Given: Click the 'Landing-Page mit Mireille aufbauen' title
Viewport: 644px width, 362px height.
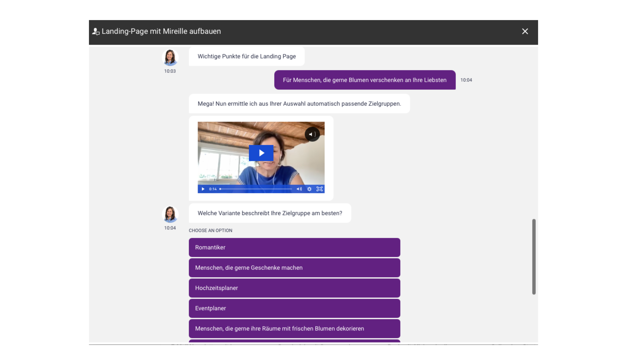Looking at the screenshot, I should coord(161,31).
